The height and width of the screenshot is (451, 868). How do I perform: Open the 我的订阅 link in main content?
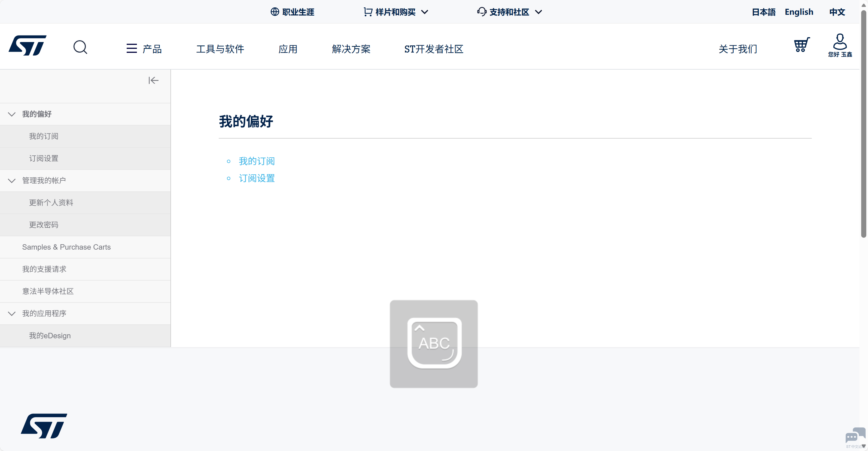coord(257,161)
